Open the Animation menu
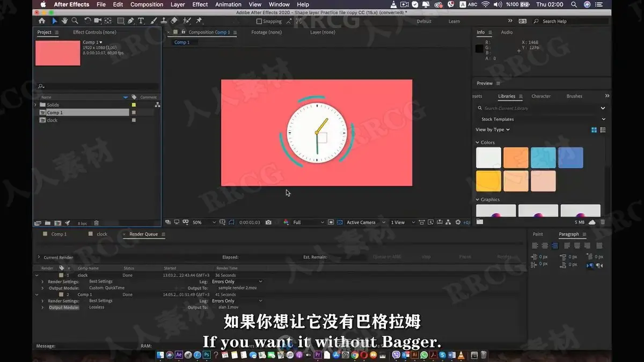 pos(228,4)
